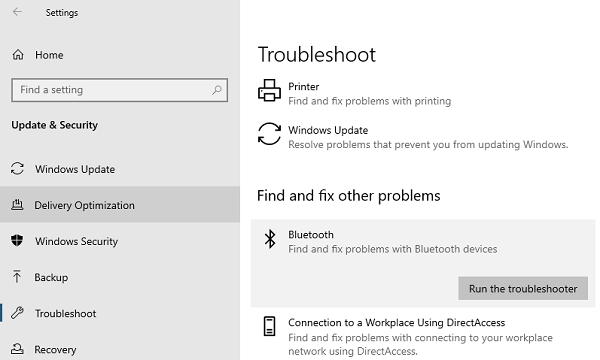600x360 pixels.
Task: Click the DirectAccess device icon
Action: [269, 326]
